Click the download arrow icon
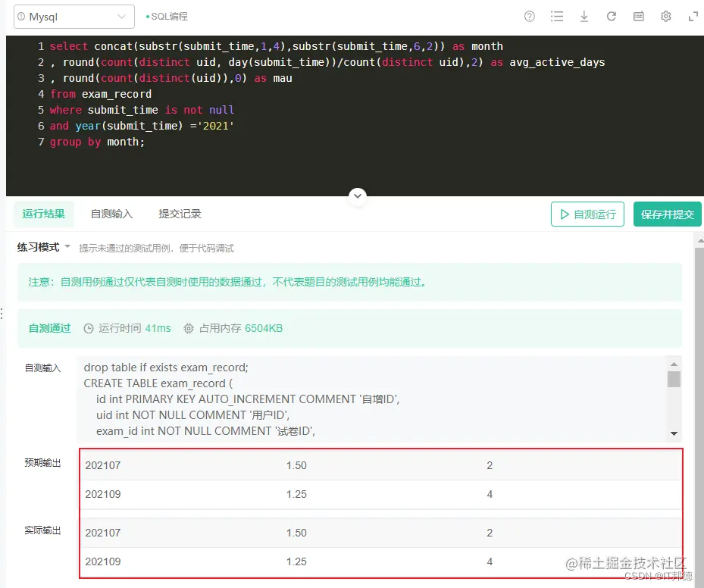 tap(584, 17)
